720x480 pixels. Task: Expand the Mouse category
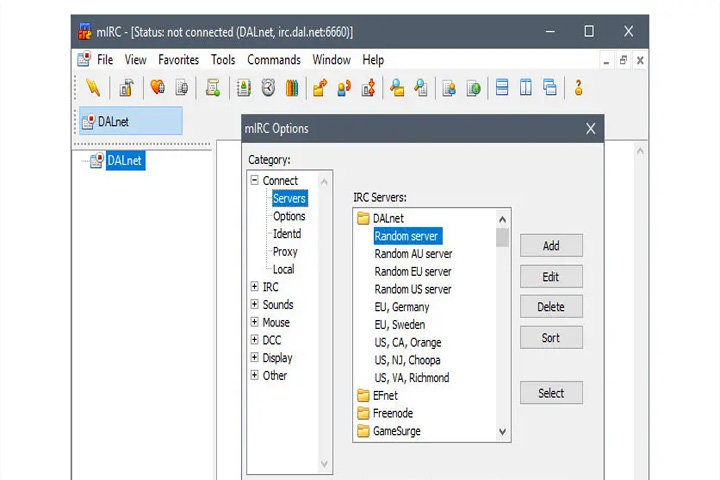pyautogui.click(x=254, y=322)
